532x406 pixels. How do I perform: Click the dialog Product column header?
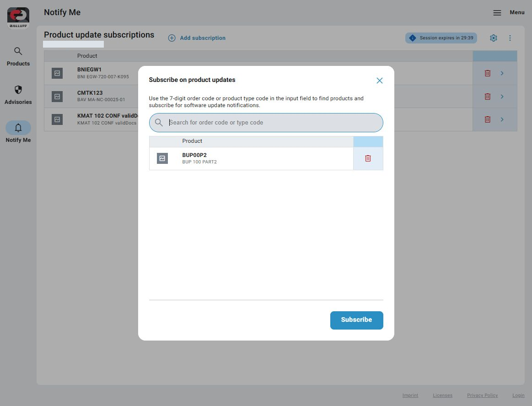pos(192,141)
